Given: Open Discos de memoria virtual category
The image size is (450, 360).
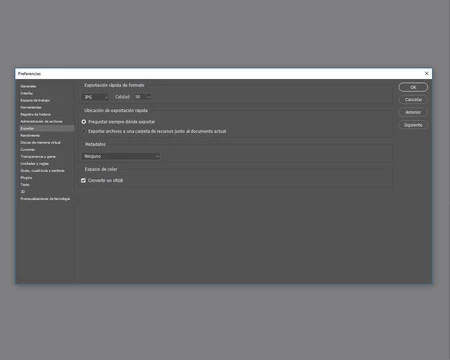Looking at the screenshot, I should (x=41, y=142).
